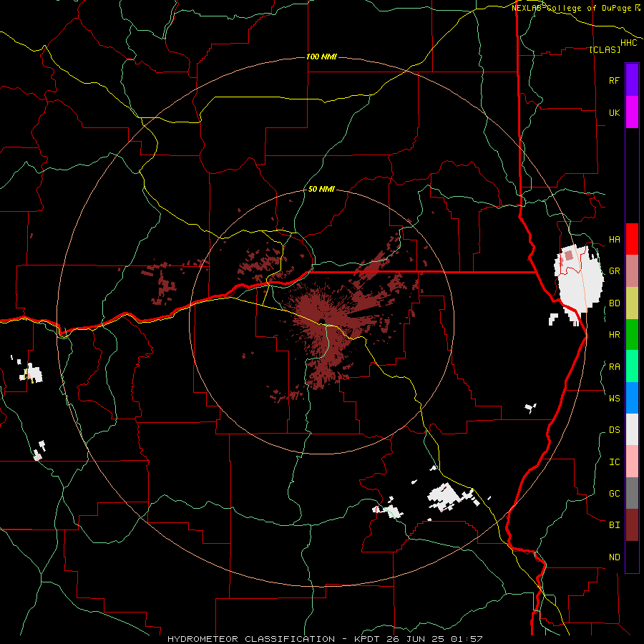Click the WS legend label
The image size is (644, 644).
(x=614, y=399)
